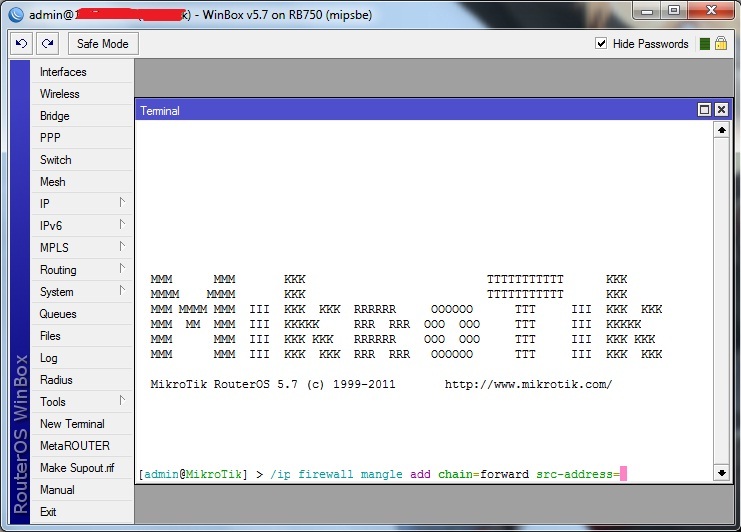Minimize the WinBox window
This screenshot has width=741, height=532.
tap(647, 11)
